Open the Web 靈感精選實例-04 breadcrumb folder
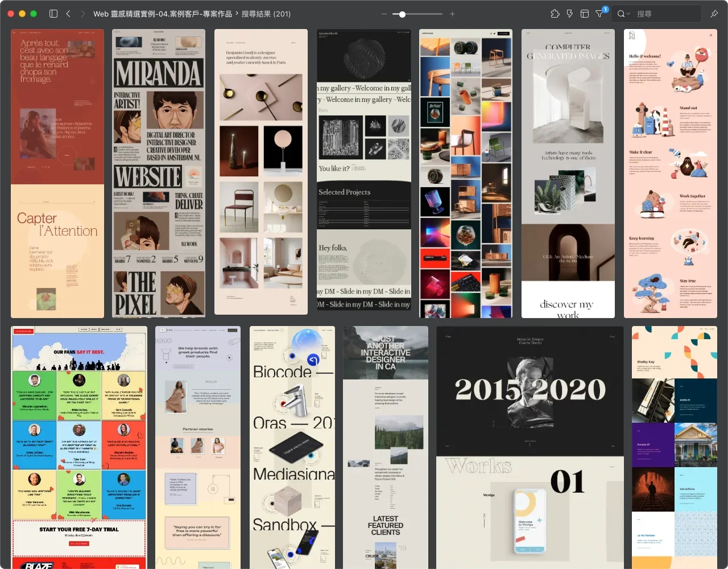The height and width of the screenshot is (569, 728). (x=163, y=14)
